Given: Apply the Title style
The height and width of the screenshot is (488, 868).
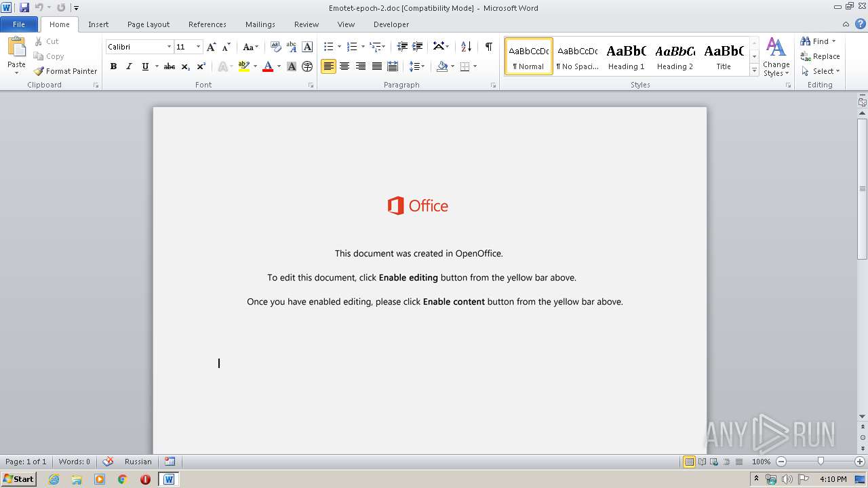Looking at the screenshot, I should pyautogui.click(x=724, y=56).
